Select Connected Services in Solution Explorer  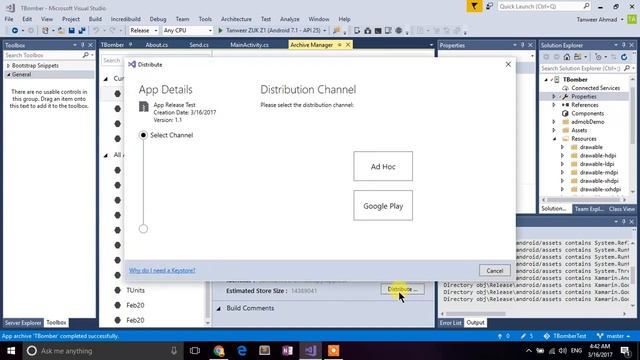point(596,88)
